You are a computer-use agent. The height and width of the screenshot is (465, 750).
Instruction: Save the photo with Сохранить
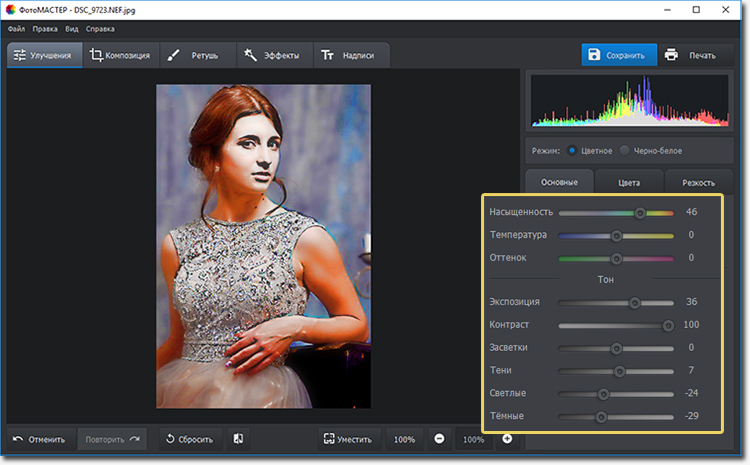(x=620, y=55)
